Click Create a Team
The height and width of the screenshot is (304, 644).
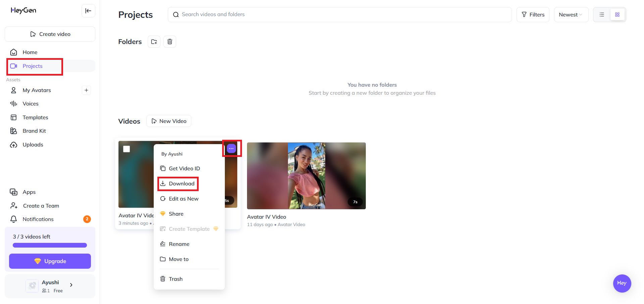point(50,206)
